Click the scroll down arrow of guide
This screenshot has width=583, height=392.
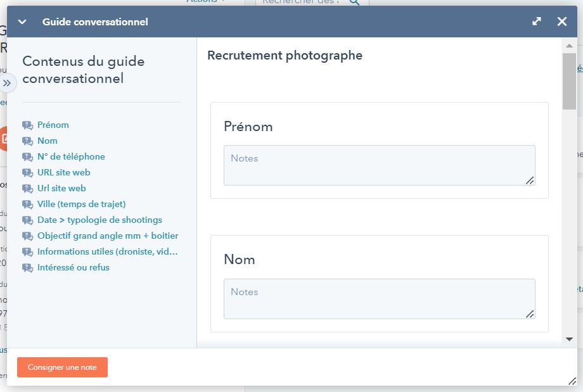click(x=569, y=339)
